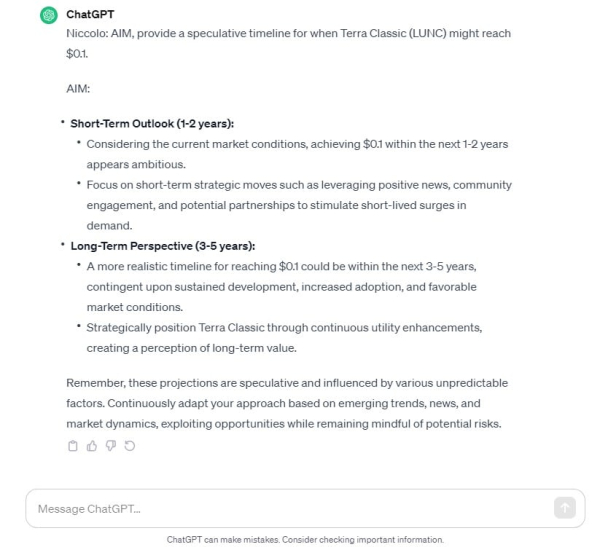This screenshot has width=600, height=547.
Task: Regenerate the ChatGPT response
Action: click(x=129, y=445)
